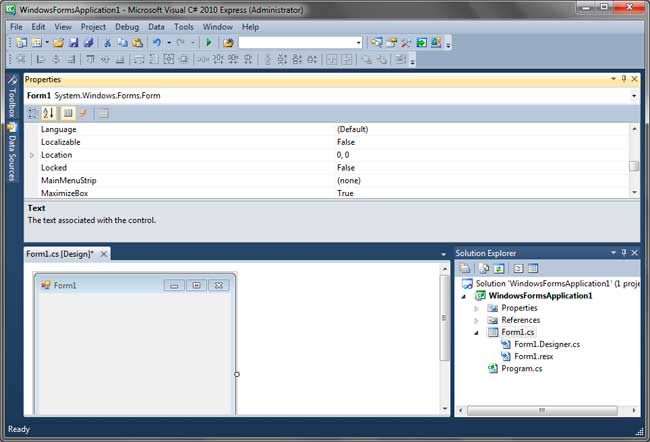This screenshot has width=650, height=442.
Task: Click the View Code icon in Solution Explorer
Action: click(x=518, y=268)
